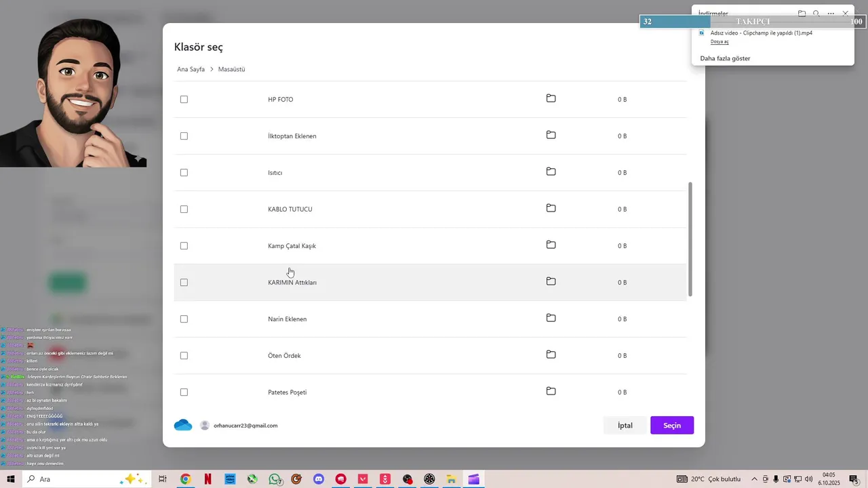The height and width of the screenshot is (488, 868).
Task: Go to Ana Sayfa in the breadcrumb
Action: 191,69
